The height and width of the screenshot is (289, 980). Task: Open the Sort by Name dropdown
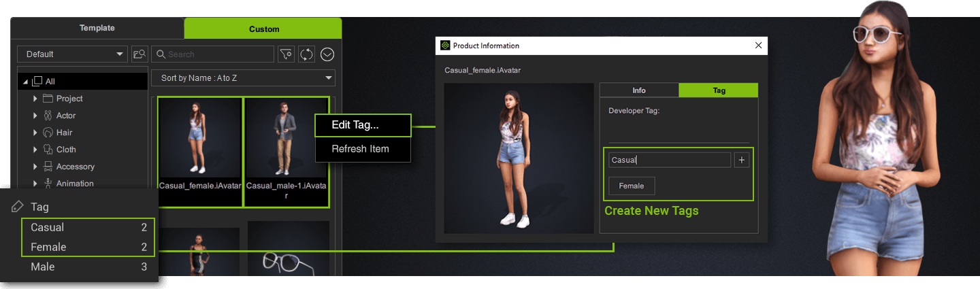pyautogui.click(x=243, y=78)
